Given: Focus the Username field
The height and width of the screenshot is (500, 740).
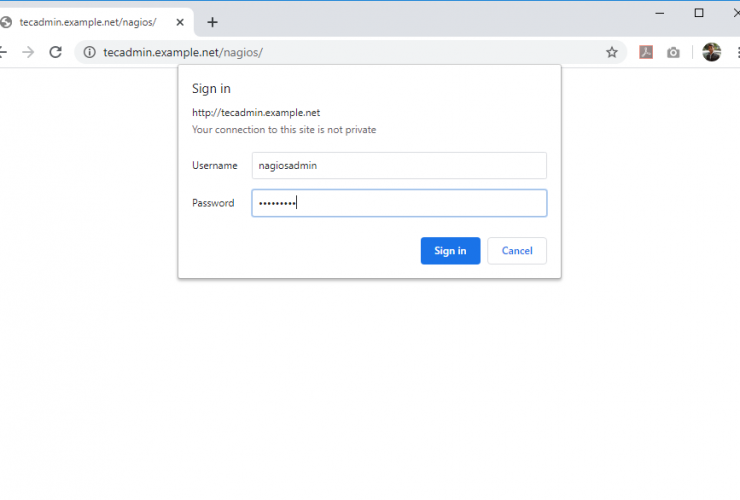Looking at the screenshot, I should pyautogui.click(x=399, y=166).
